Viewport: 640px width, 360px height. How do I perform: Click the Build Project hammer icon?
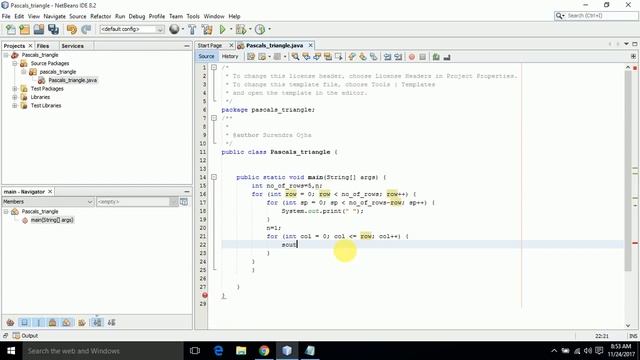pyautogui.click(x=192, y=29)
